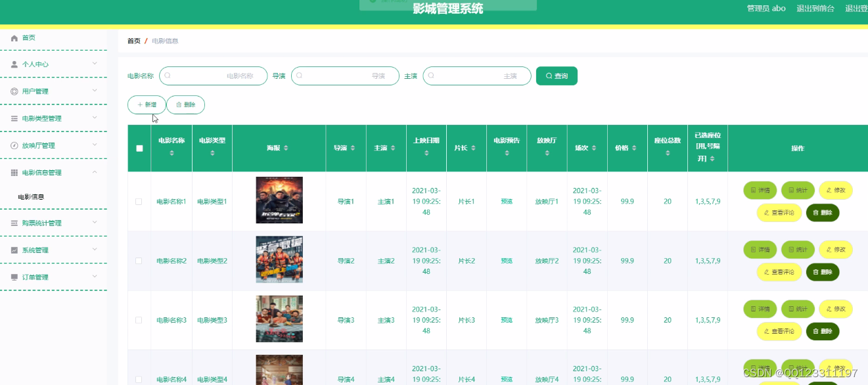Select the 电影信息 submenu item
The image size is (868, 385).
[x=30, y=197]
